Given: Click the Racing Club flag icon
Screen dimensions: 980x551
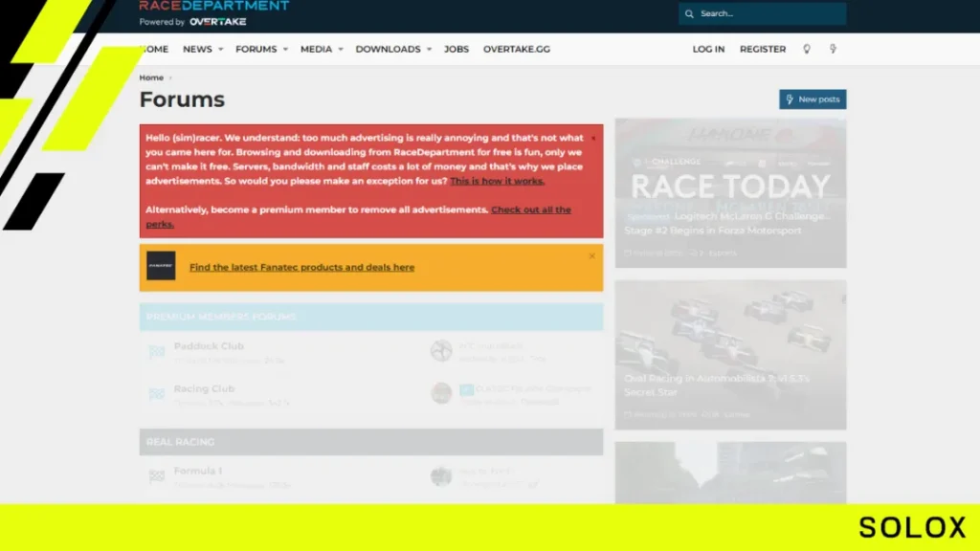Looking at the screenshot, I should (156, 393).
